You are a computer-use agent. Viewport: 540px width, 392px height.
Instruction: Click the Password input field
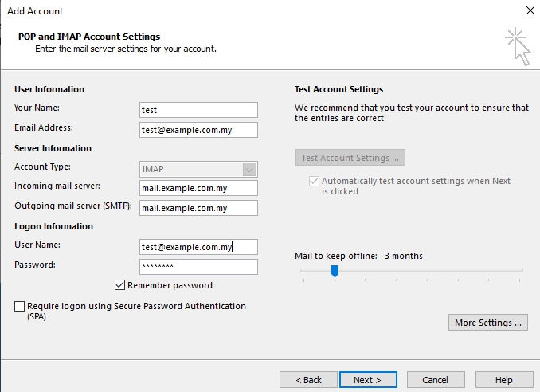(x=198, y=267)
